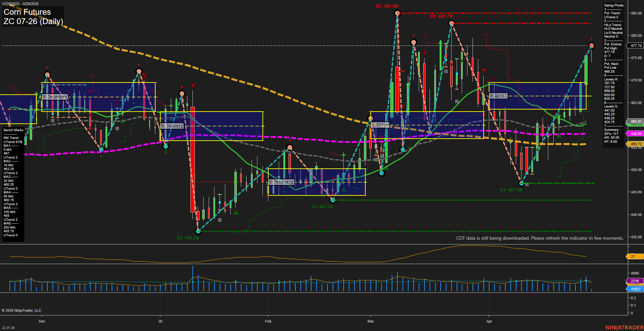Viewport: 644px width, 331px height.
Task: Select the M:April region label
Action: tap(499, 96)
